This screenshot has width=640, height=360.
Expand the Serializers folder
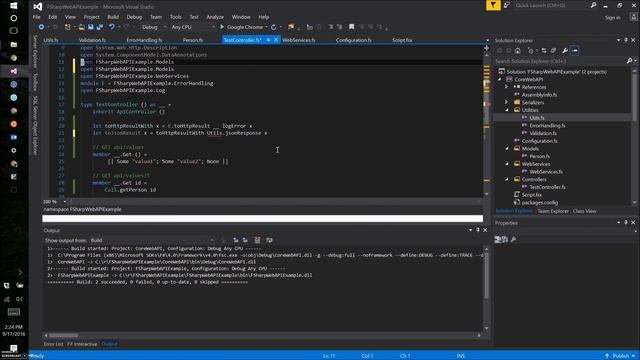pyautogui.click(x=507, y=102)
